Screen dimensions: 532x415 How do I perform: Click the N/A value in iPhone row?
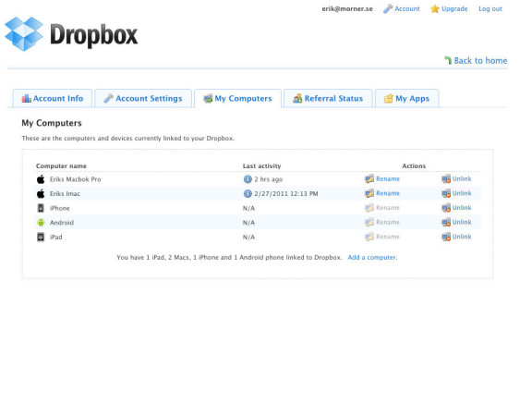tap(248, 208)
